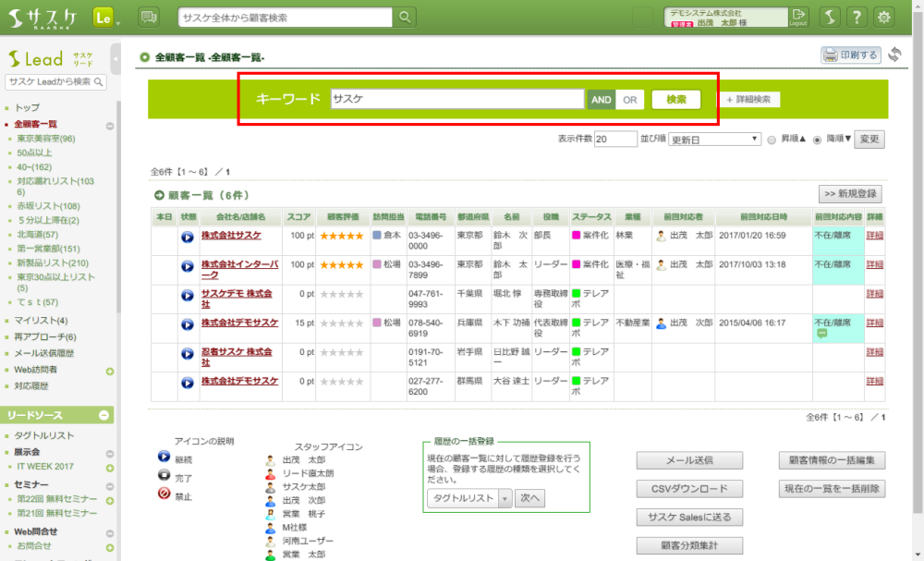Click the 表示件数 input field
Image resolution: width=924 pixels, height=561 pixels.
[615, 140]
